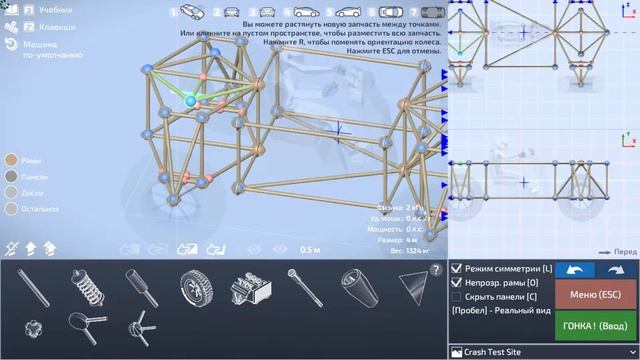The height and width of the screenshot is (360, 640).
Task: Select the three-pronged axle joint part
Action: (142, 328)
